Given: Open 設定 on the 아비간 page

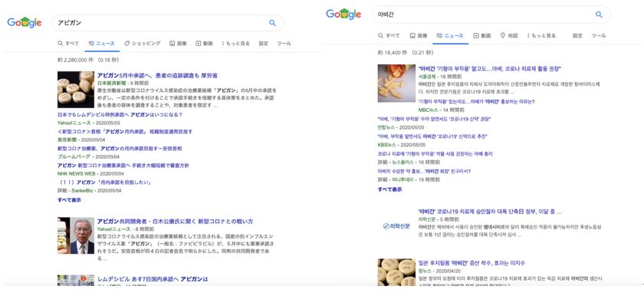Looking at the screenshot, I should 577,36.
